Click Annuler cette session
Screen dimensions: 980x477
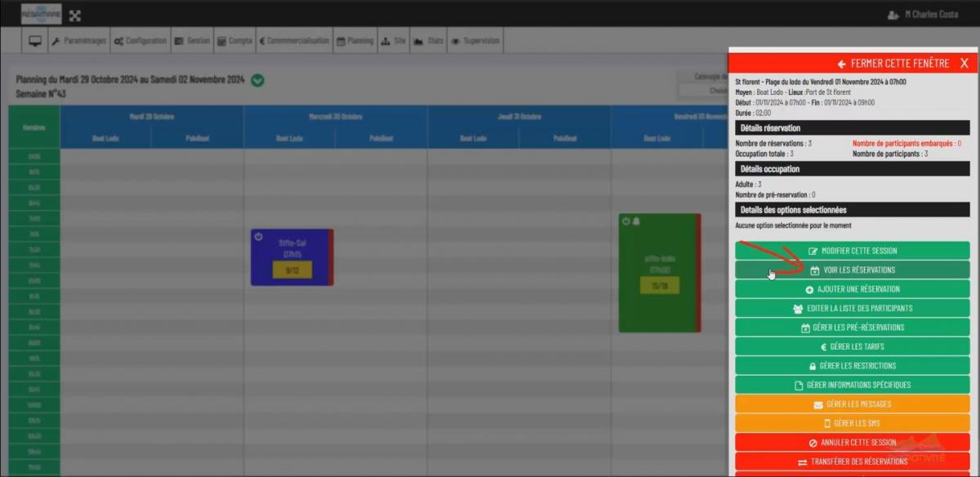pos(853,443)
